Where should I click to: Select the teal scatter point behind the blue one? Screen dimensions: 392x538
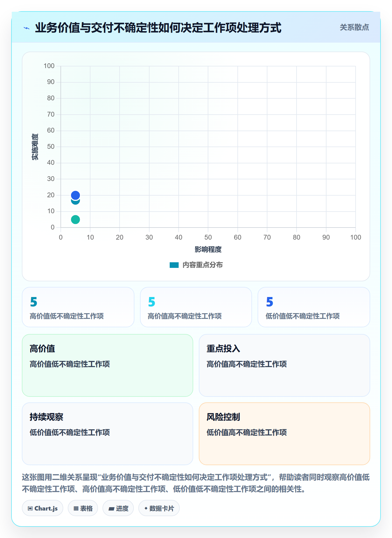(x=75, y=201)
